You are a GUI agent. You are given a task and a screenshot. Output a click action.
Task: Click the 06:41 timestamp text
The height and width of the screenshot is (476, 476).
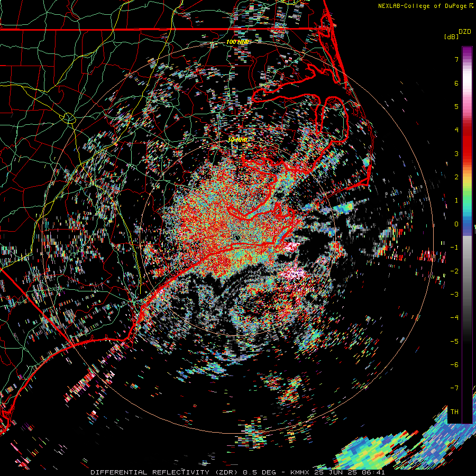374,472
